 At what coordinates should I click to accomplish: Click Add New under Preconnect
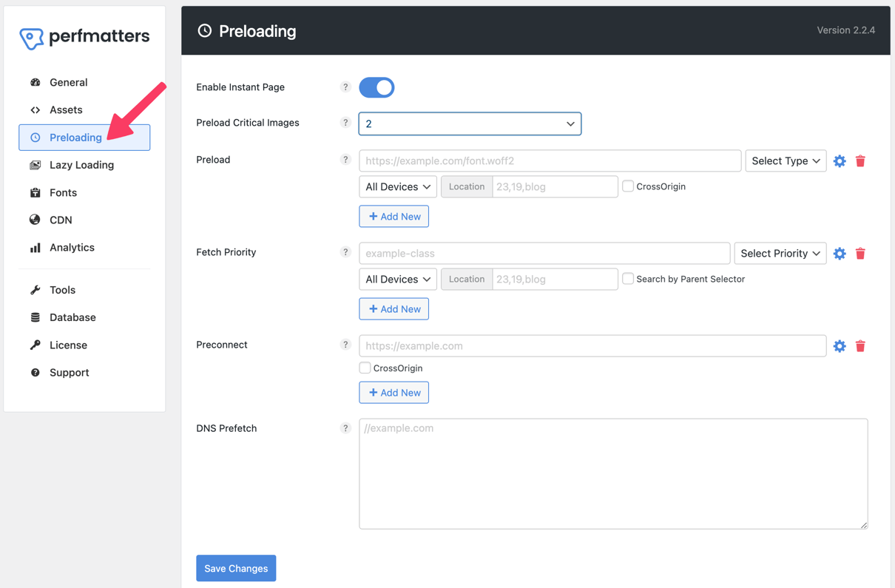tap(394, 392)
